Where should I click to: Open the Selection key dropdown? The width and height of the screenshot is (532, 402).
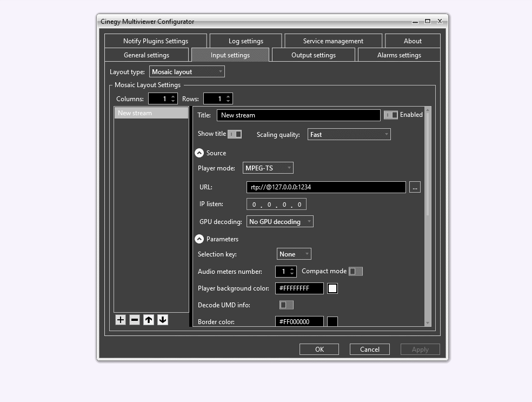pyautogui.click(x=294, y=254)
